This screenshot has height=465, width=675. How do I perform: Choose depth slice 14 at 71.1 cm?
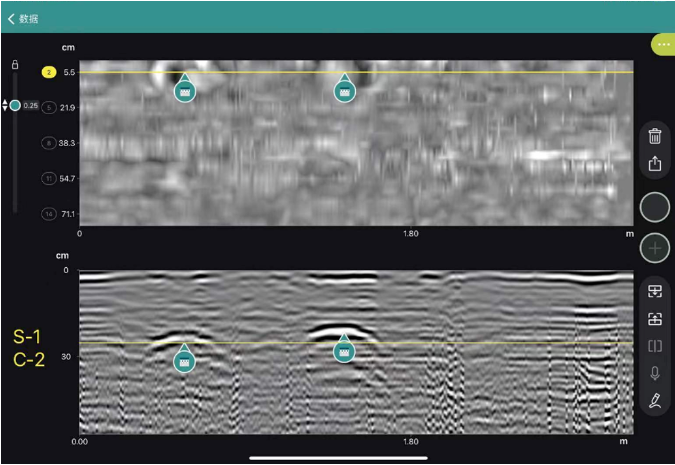[48, 214]
